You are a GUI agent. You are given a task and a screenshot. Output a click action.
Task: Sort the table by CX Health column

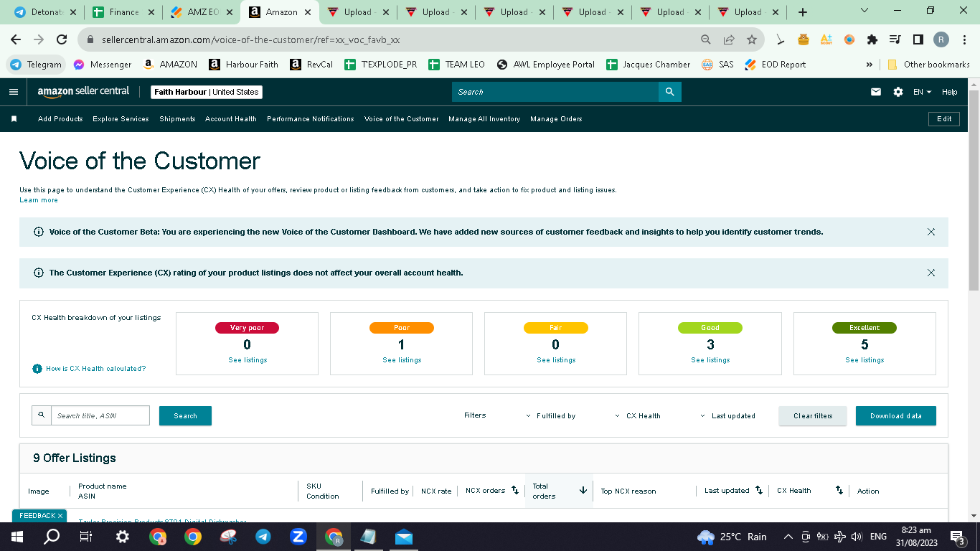tap(839, 491)
